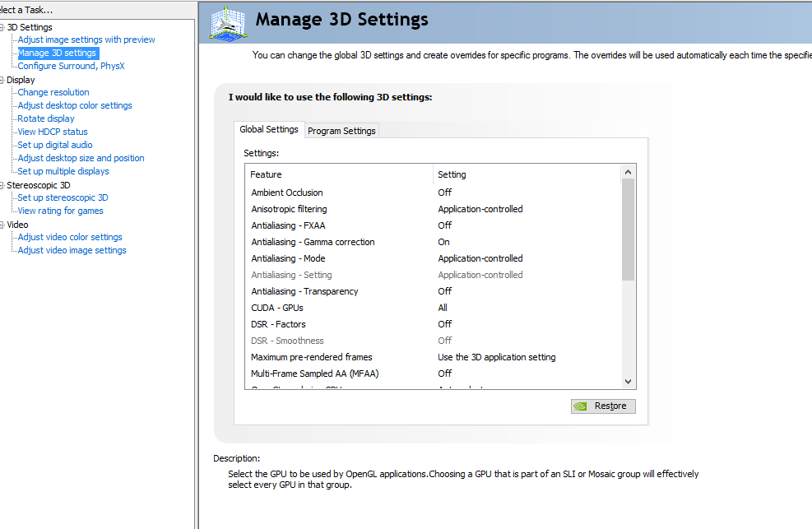
Task: Click the Setting column header
Action: [x=527, y=175]
